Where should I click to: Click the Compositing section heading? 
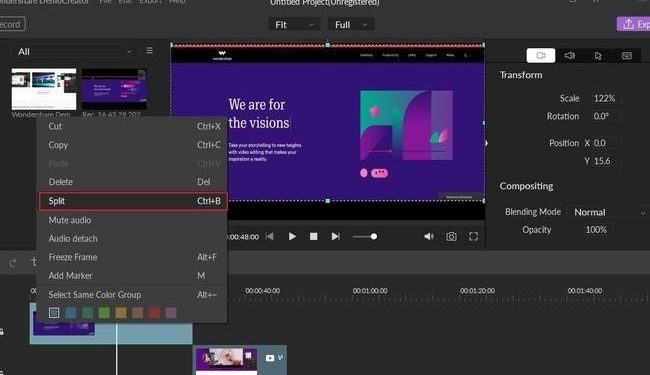pyautogui.click(x=526, y=186)
